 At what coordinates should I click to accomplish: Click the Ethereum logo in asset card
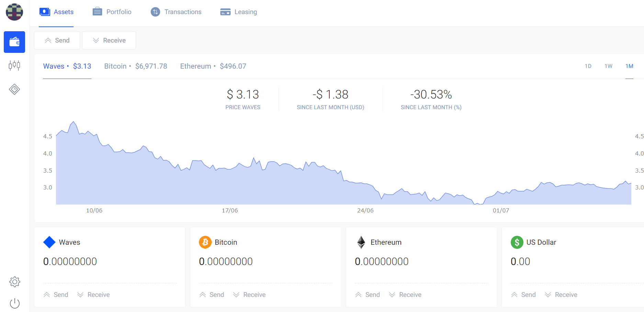pos(361,242)
